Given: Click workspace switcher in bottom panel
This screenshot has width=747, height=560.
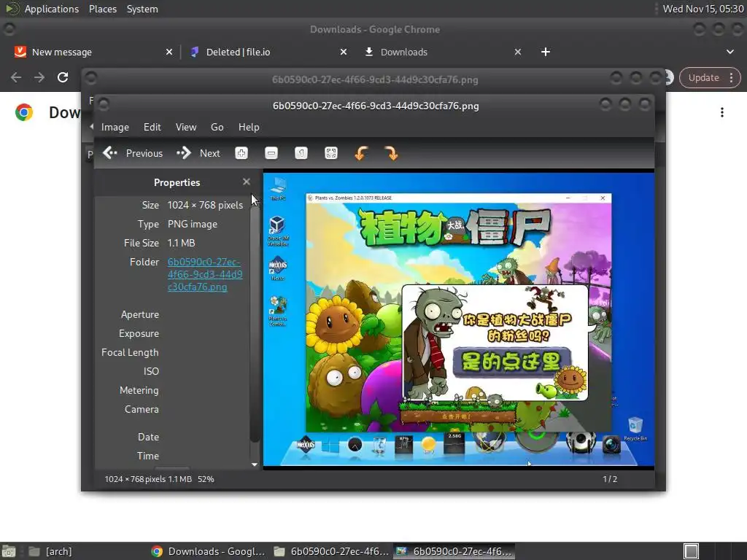Looking at the screenshot, I should [x=691, y=551].
